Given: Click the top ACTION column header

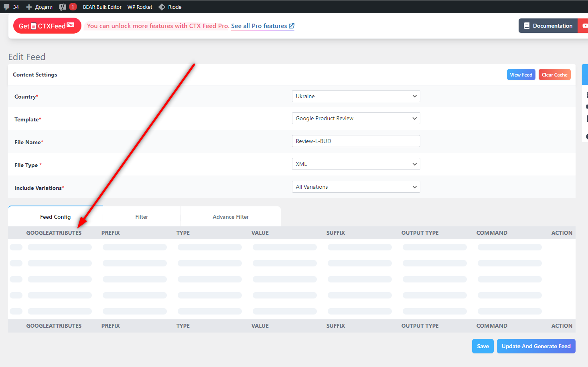Looking at the screenshot, I should tap(562, 233).
